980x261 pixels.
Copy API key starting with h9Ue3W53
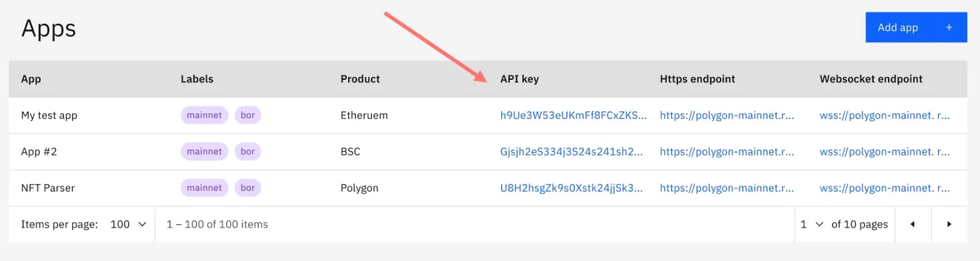point(573,115)
